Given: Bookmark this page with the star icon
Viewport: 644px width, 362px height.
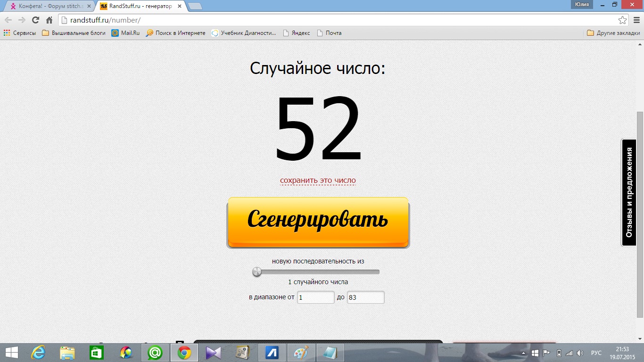Looking at the screenshot, I should click(622, 20).
